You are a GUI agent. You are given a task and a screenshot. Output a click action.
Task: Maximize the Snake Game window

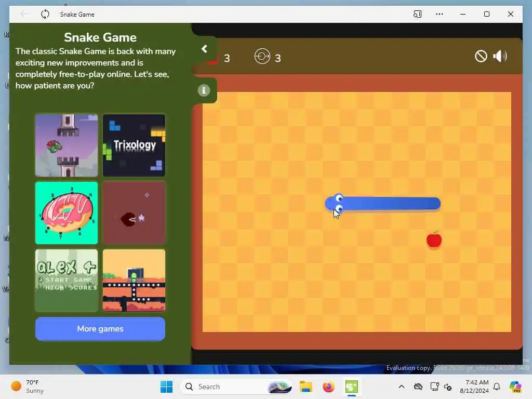[x=486, y=14]
